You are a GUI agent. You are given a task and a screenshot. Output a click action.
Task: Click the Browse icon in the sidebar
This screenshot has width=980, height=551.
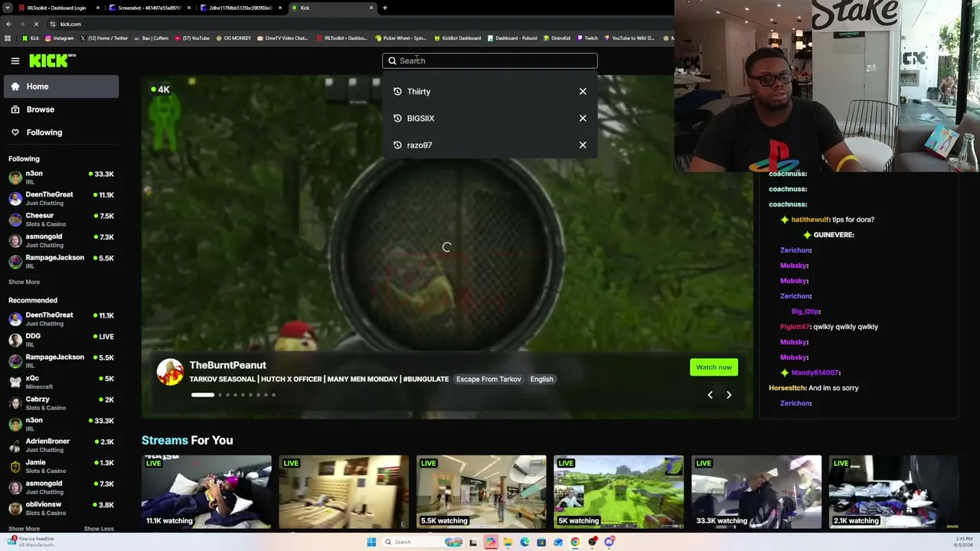click(15, 109)
